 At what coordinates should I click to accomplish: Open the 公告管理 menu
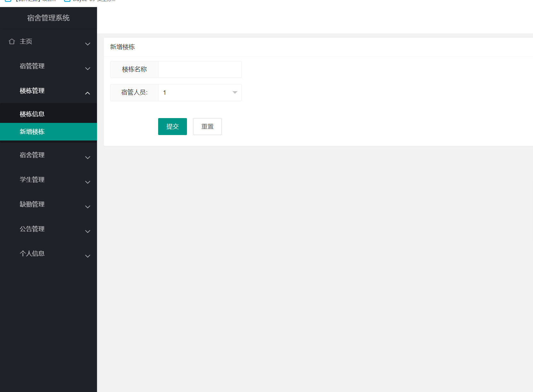pyautogui.click(x=48, y=229)
